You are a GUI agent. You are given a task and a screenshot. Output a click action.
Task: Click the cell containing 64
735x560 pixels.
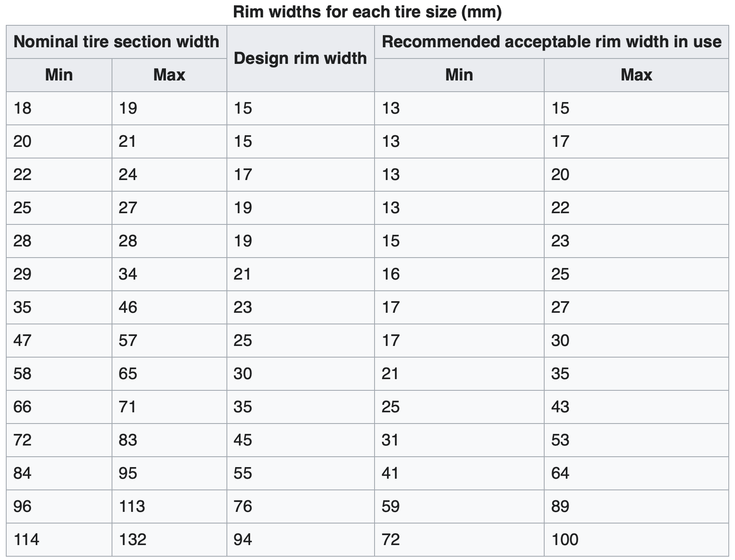tap(560, 473)
